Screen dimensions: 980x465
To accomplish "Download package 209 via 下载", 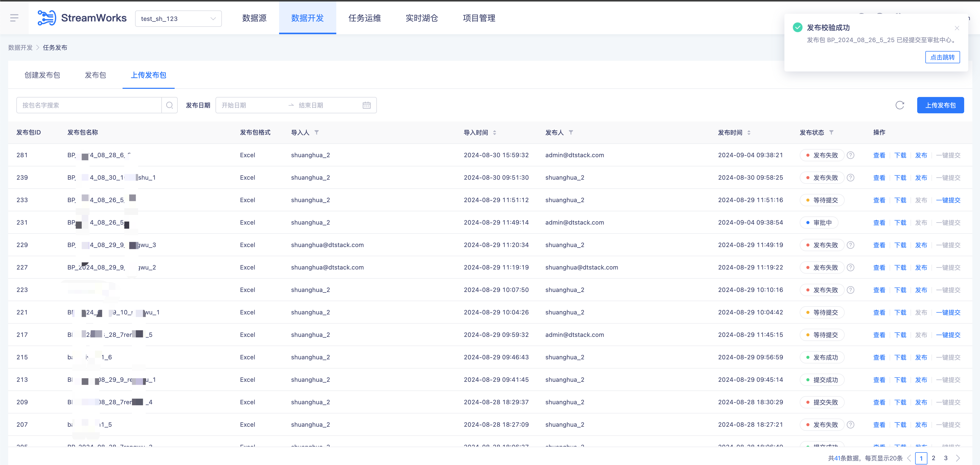I will pyautogui.click(x=900, y=402).
